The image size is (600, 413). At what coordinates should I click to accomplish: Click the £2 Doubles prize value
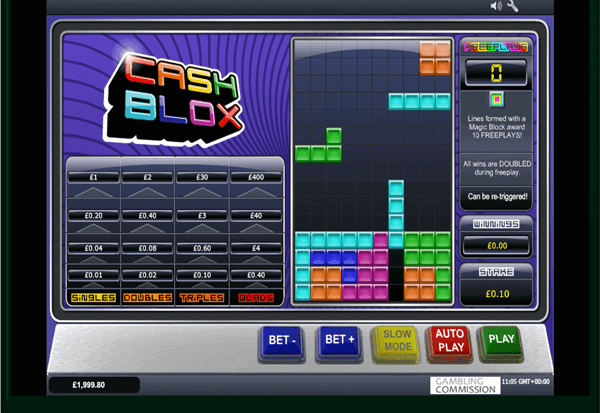click(148, 177)
